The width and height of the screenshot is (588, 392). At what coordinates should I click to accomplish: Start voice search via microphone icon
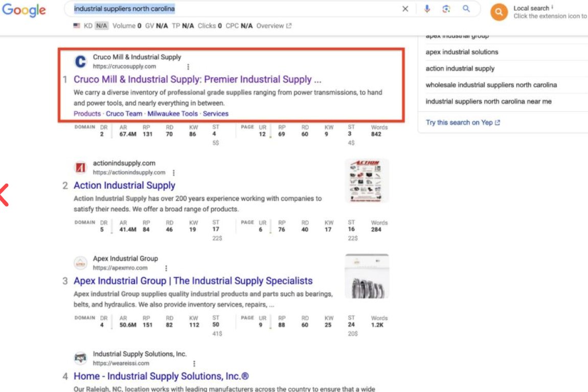(x=427, y=9)
